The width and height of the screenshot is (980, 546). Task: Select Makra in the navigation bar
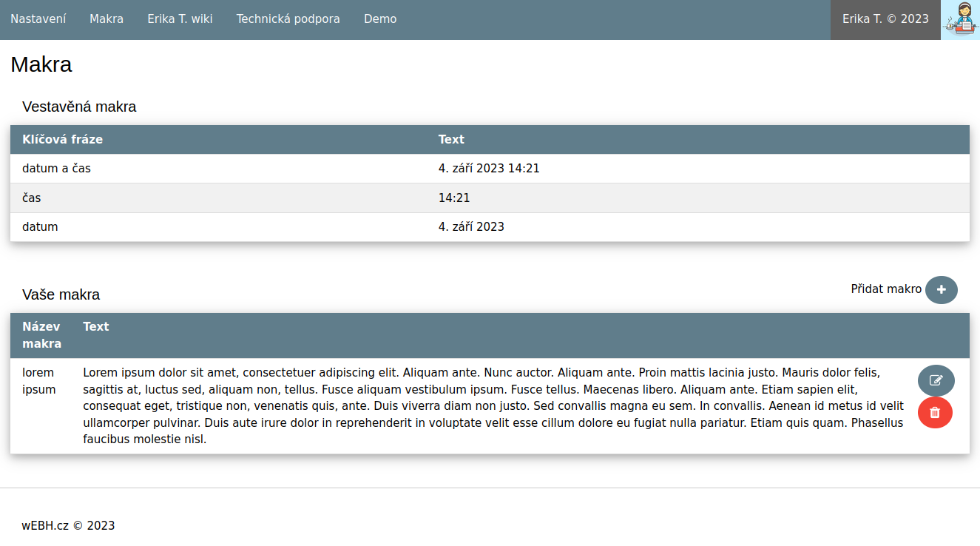click(x=107, y=19)
